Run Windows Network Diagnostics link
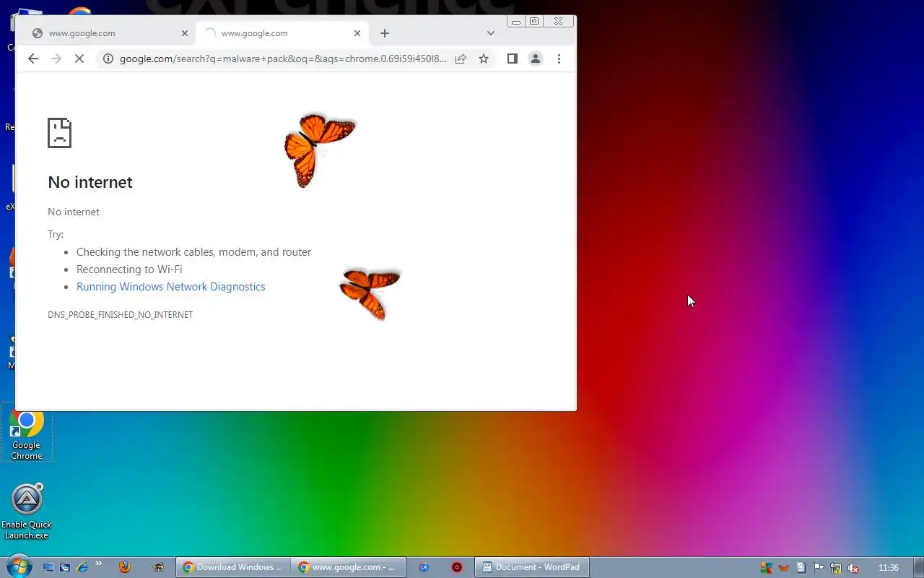The height and width of the screenshot is (578, 924). [171, 287]
